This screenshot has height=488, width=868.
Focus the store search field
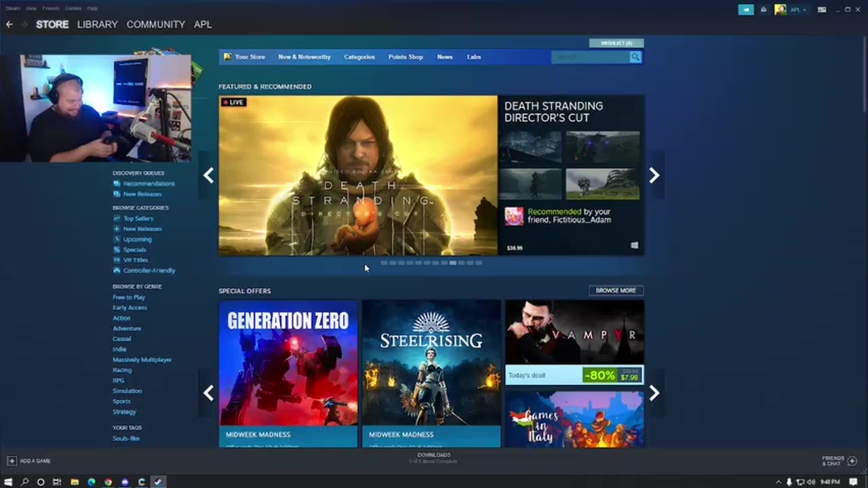591,57
